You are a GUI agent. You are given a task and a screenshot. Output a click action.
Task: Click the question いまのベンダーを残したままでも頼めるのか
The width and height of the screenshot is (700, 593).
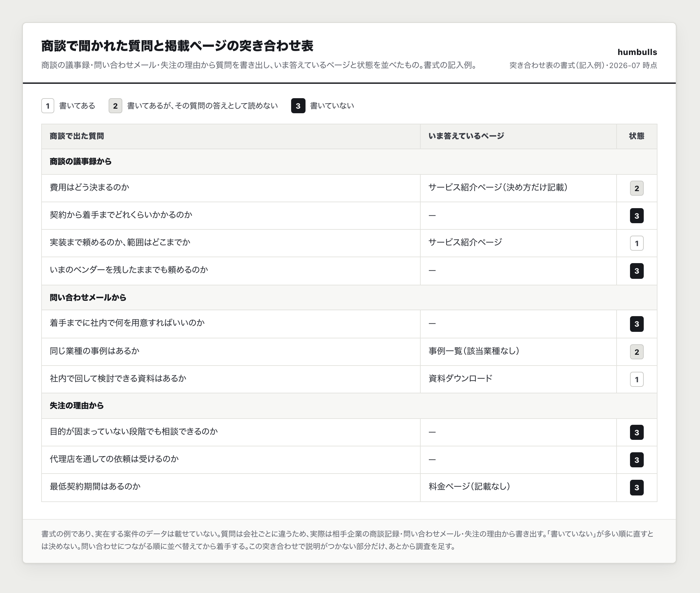[129, 270]
